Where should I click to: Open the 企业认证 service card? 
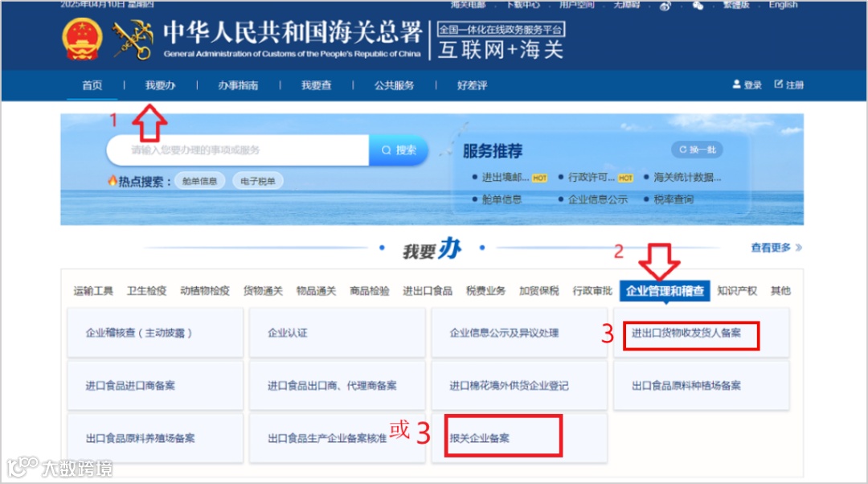pos(337,333)
